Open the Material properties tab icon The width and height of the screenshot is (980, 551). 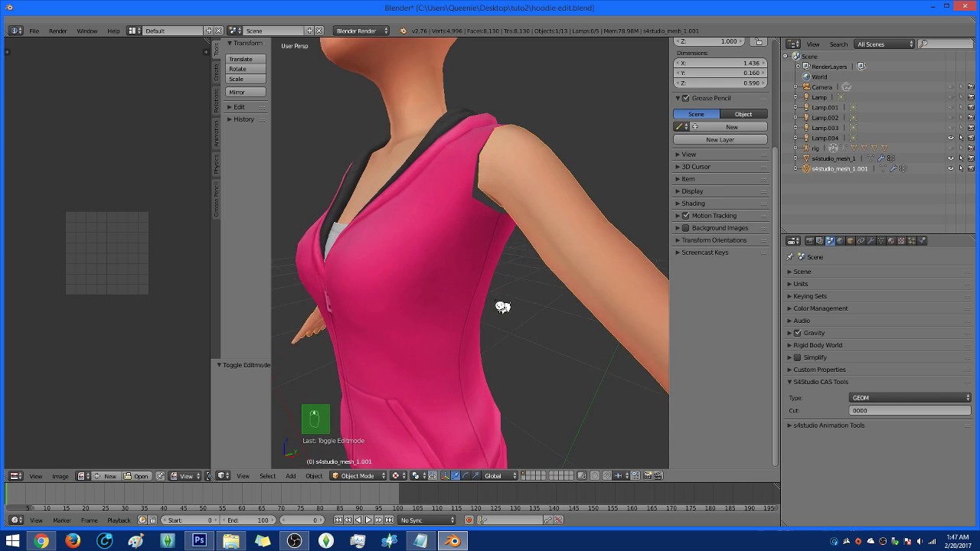tap(890, 241)
